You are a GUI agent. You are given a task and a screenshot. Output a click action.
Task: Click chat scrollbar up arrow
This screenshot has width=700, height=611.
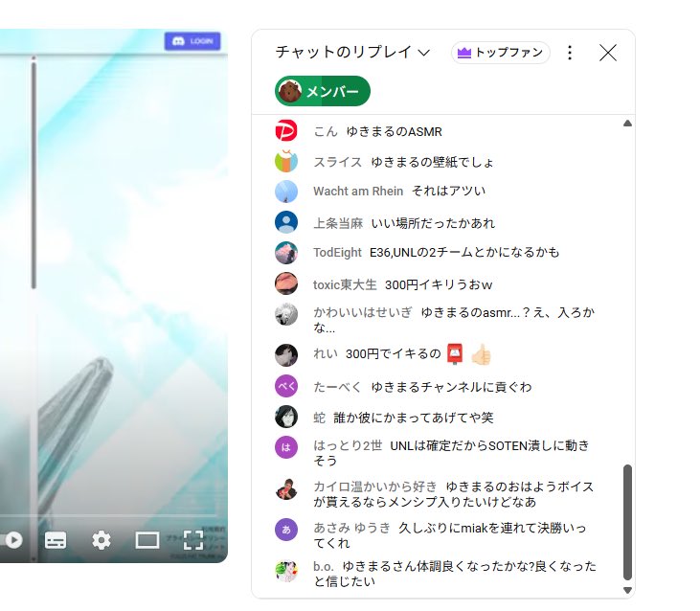click(627, 124)
